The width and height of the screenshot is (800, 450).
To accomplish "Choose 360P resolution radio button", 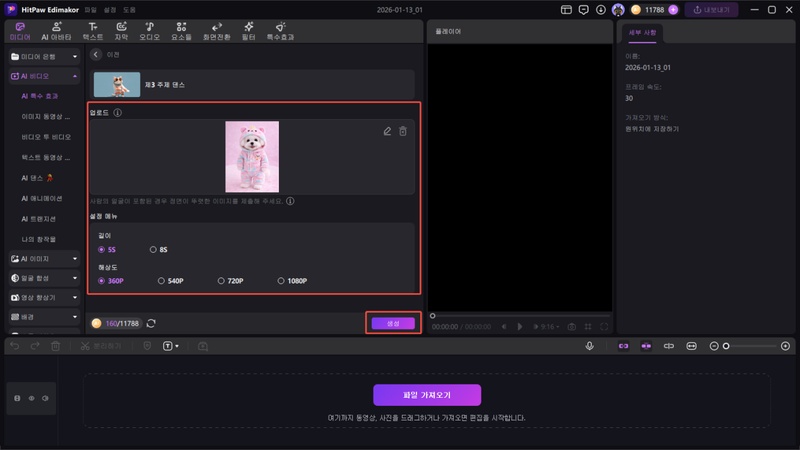I will 102,281.
